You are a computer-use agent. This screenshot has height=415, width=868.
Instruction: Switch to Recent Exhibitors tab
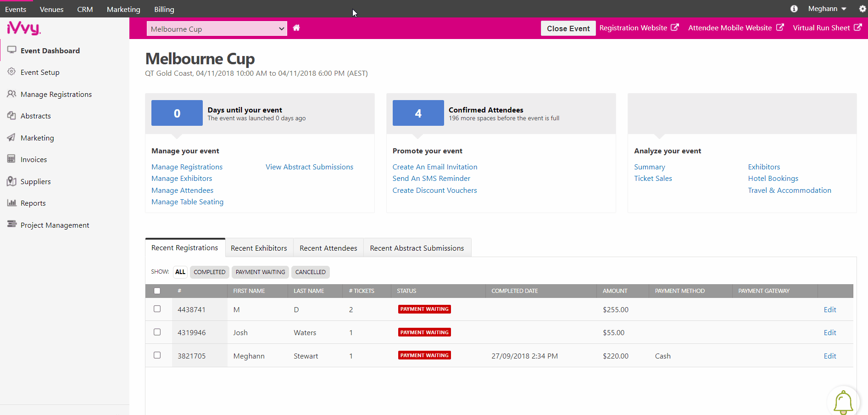coord(259,248)
